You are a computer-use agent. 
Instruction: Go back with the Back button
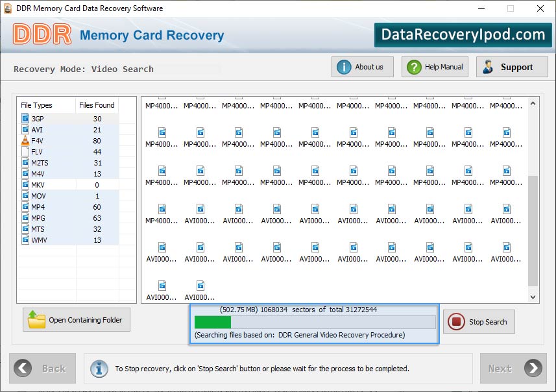click(43, 368)
